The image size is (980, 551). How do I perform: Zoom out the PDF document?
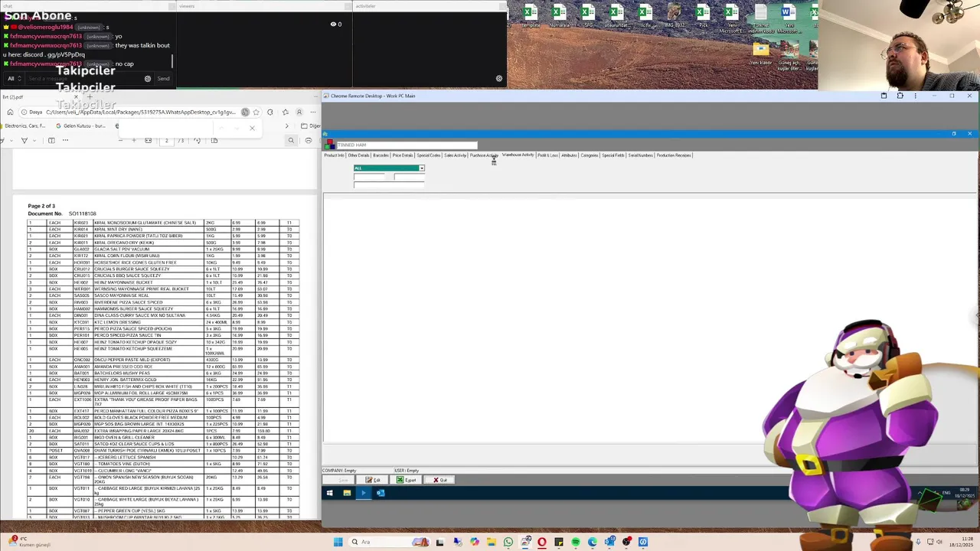pyautogui.click(x=120, y=140)
